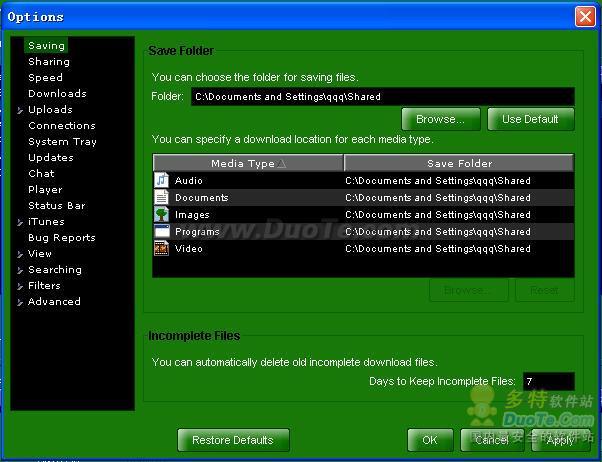Select the Audio row label

coord(189,180)
